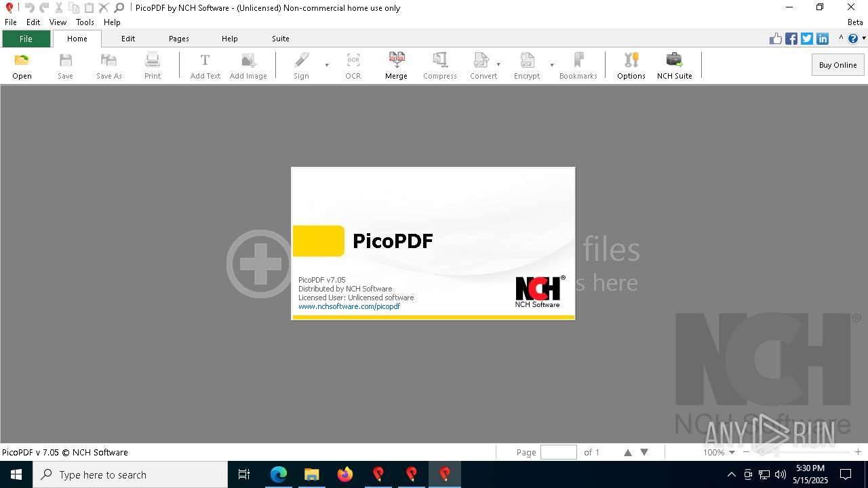Go to next page with down triangle
The image size is (868, 488).
[x=644, y=452]
